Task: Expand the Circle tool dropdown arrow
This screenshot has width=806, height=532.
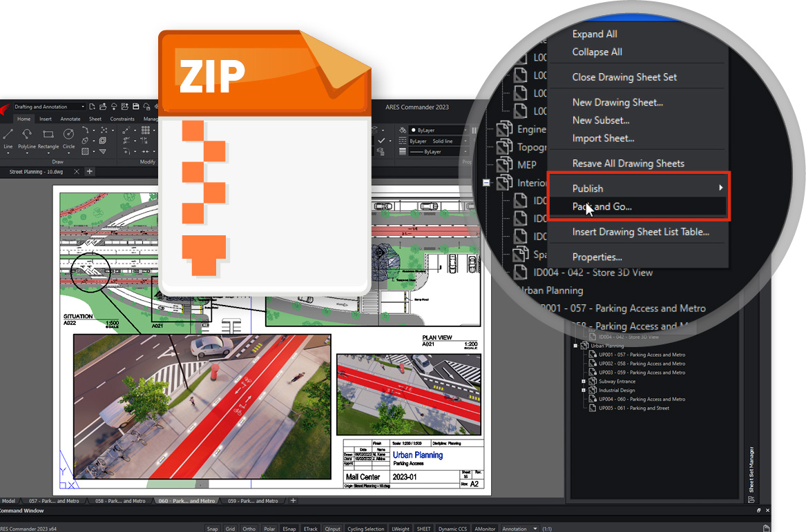Action: (x=68, y=153)
